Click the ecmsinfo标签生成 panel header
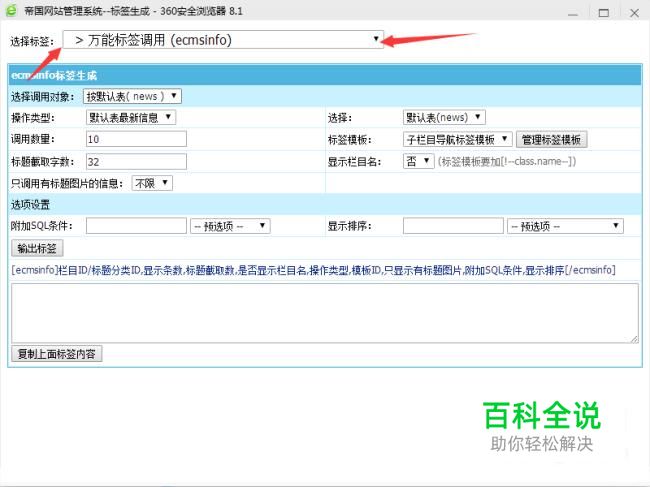This screenshot has height=487, width=650. point(325,75)
